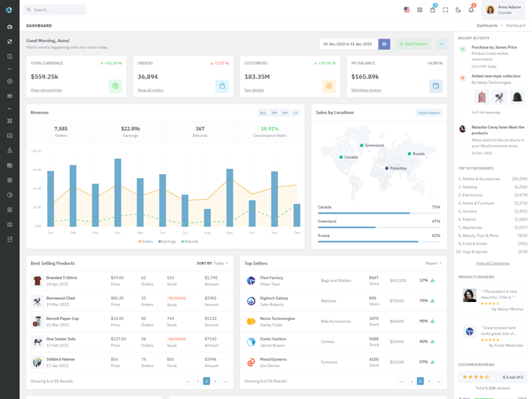Image resolution: width=532 pixels, height=399 pixels.
Task: Select the 1M timeframe in Revenue chart
Action: (275, 113)
